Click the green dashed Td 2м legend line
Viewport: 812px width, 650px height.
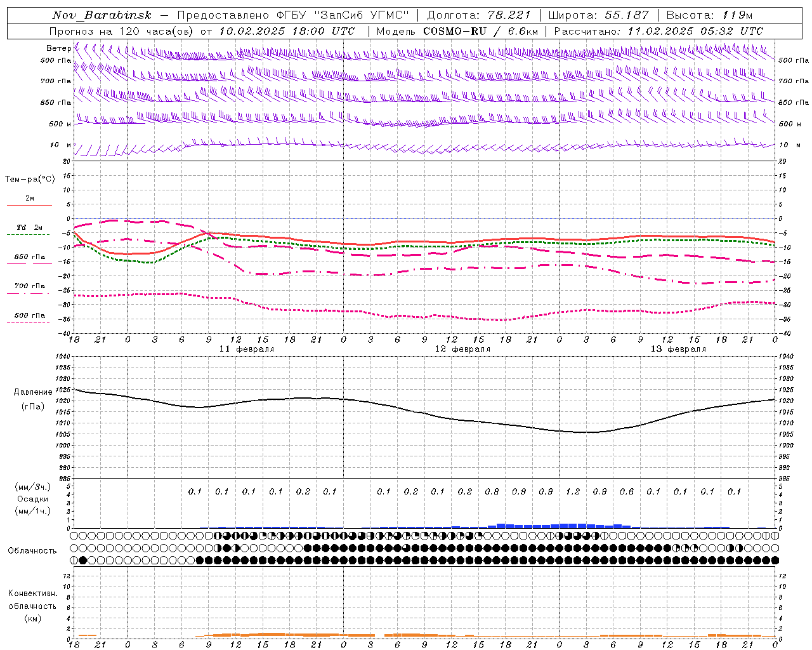click(29, 235)
